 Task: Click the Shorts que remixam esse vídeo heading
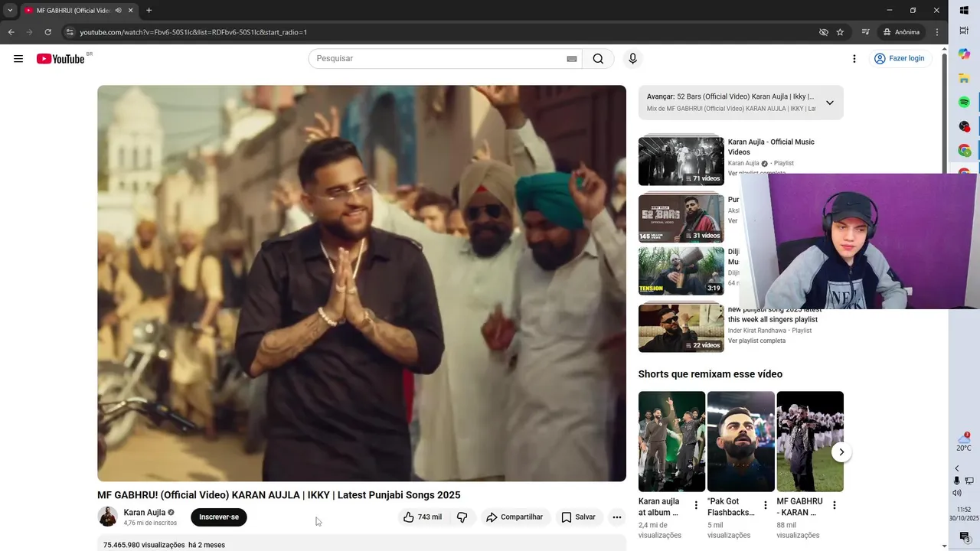click(710, 374)
